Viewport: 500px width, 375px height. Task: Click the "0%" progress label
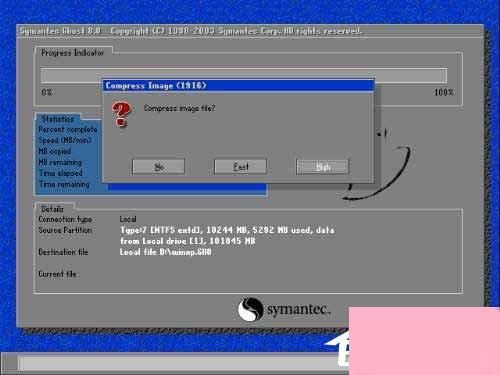coord(47,92)
